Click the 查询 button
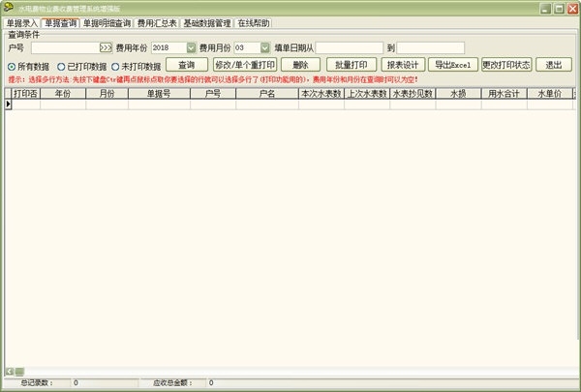 coord(187,65)
